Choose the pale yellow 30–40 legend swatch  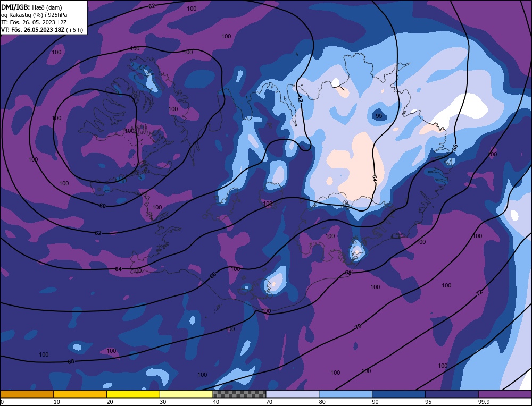pos(186,394)
